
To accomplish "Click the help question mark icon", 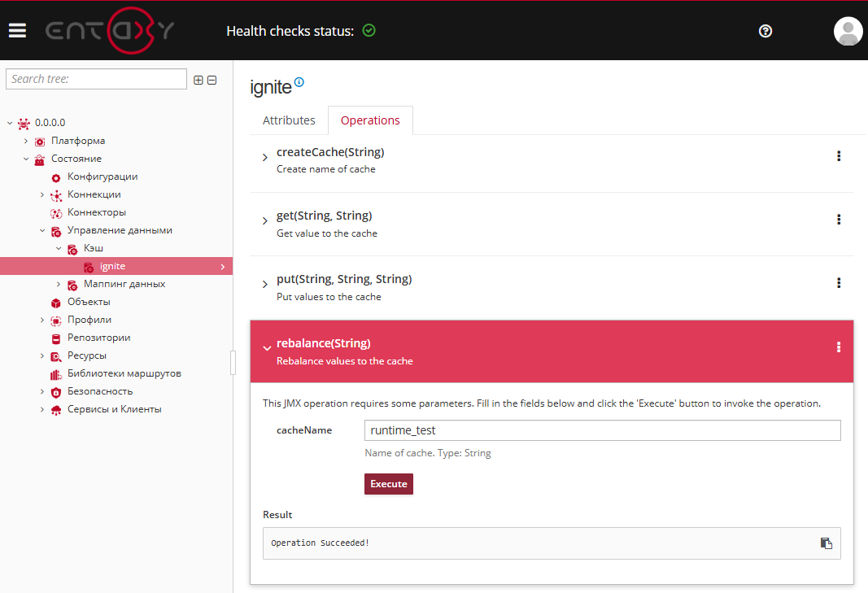I will coord(765,31).
